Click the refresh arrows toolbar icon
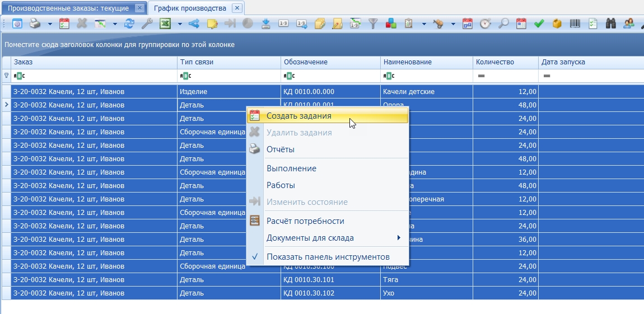644x314 pixels. (129, 24)
